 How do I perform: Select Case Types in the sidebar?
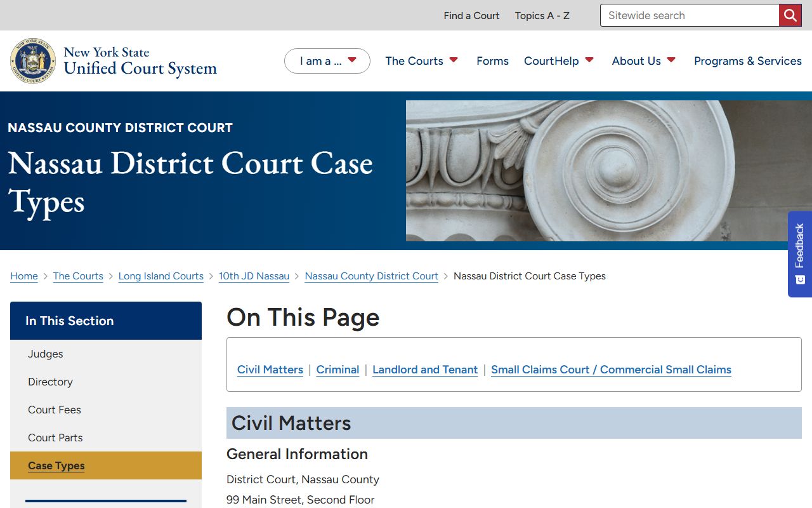[x=106, y=465]
